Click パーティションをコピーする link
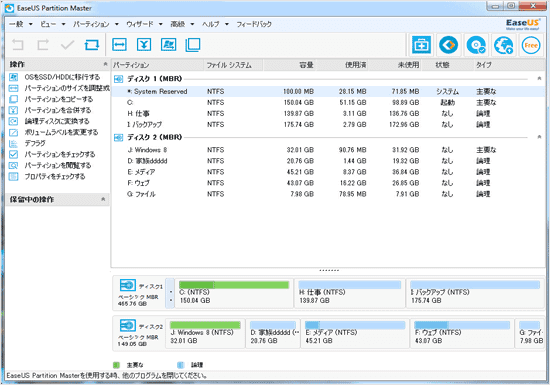This screenshot has height=385, width=550. point(59,99)
